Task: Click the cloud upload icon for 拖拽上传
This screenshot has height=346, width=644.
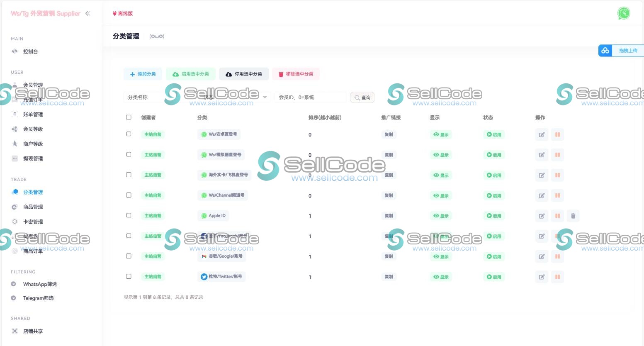Action: [605, 51]
